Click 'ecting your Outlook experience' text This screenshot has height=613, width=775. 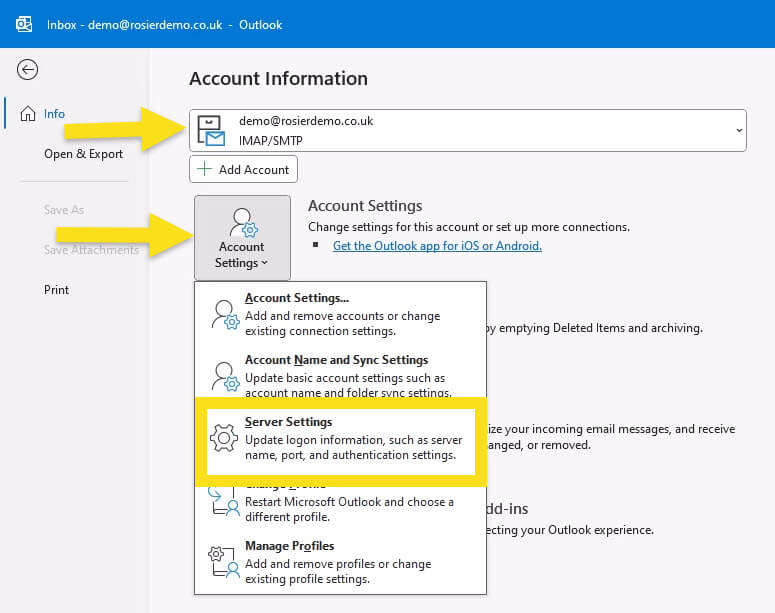570,530
